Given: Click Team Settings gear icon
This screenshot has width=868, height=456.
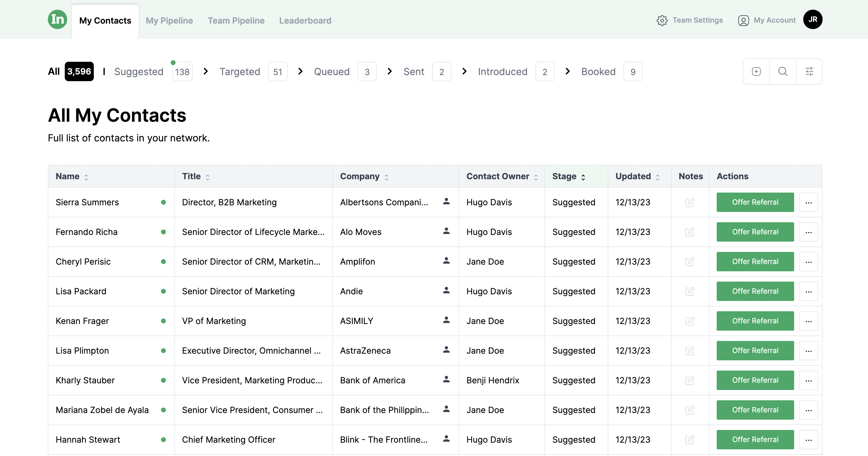Looking at the screenshot, I should click(x=662, y=21).
